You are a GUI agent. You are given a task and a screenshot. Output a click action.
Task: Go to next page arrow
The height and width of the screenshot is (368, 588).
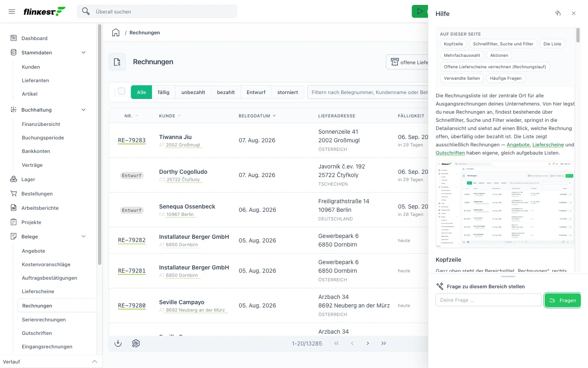pos(368,343)
